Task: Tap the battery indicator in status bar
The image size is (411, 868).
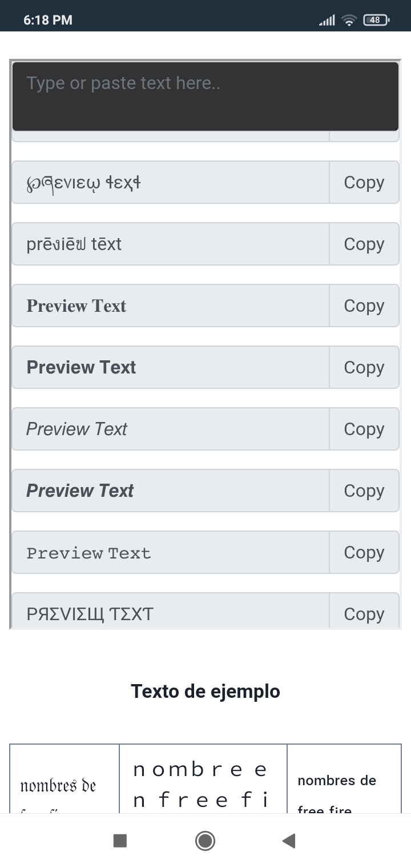Action: click(x=376, y=20)
